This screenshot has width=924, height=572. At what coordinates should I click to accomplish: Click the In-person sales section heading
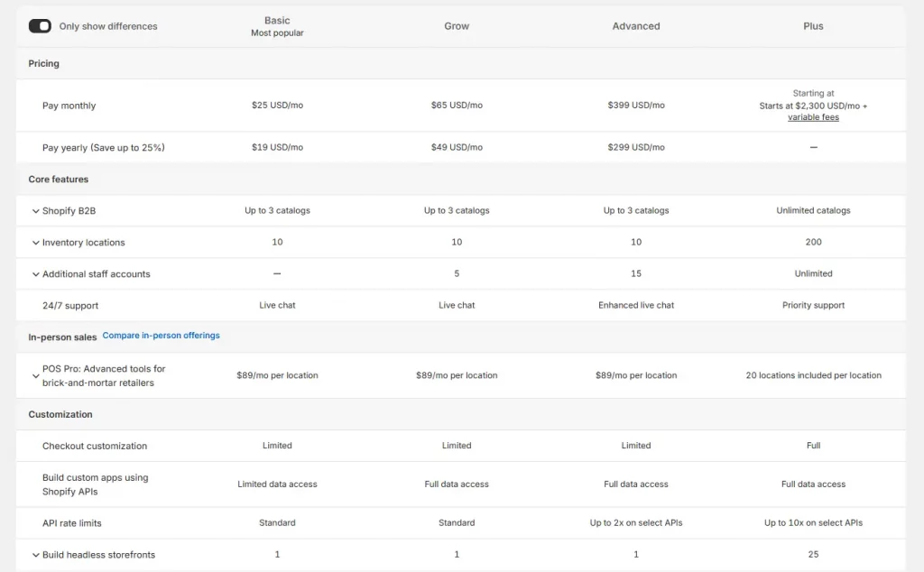click(x=62, y=337)
